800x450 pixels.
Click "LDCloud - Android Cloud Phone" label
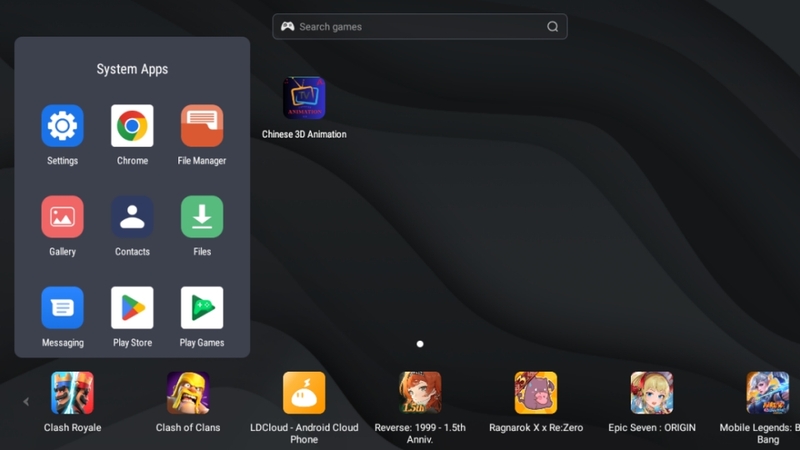(x=304, y=433)
